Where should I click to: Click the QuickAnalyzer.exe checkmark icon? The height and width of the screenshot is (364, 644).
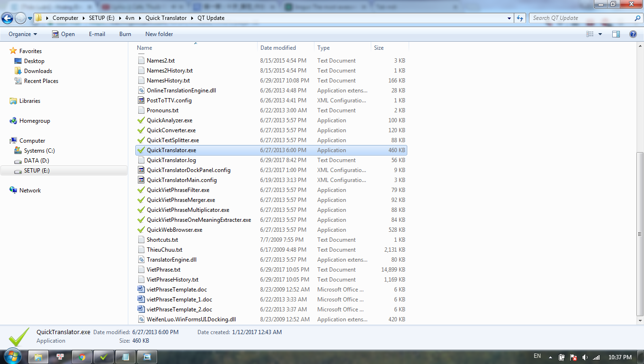pyautogui.click(x=141, y=120)
